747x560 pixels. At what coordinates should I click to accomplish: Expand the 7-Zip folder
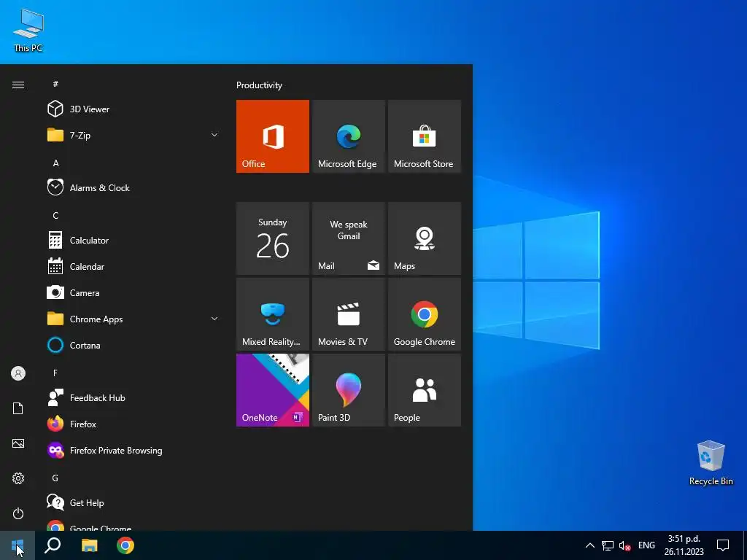click(x=133, y=135)
